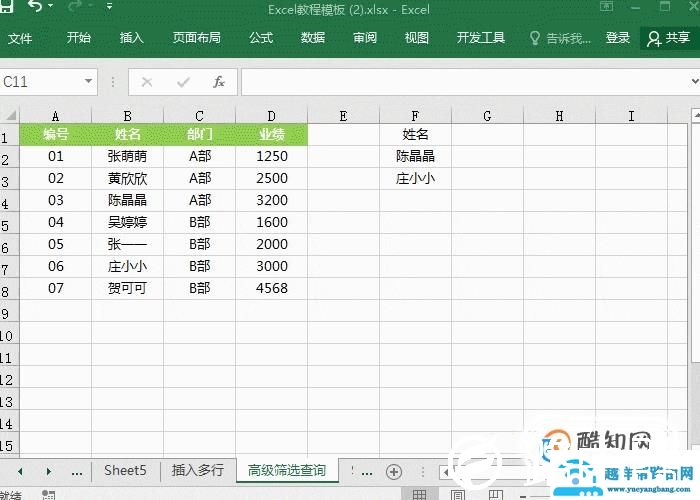Screen dimensions: 700x500
Task: Click the green header cell 业绩
Action: click(271, 134)
